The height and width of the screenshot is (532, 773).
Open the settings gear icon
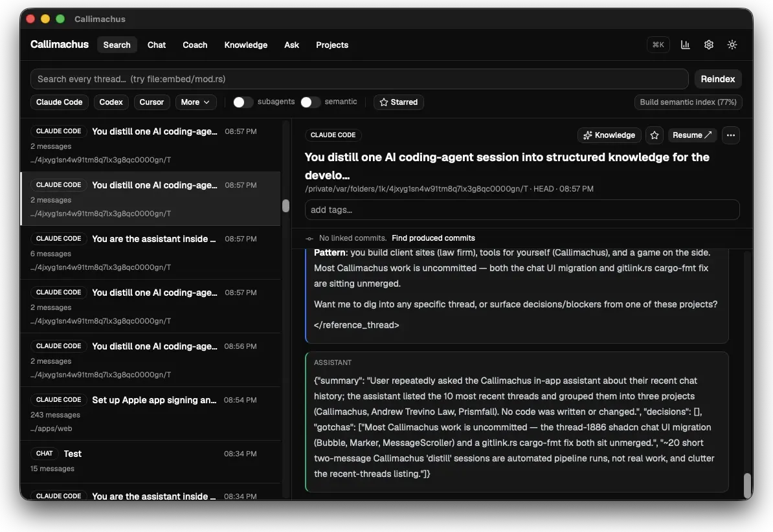point(709,45)
